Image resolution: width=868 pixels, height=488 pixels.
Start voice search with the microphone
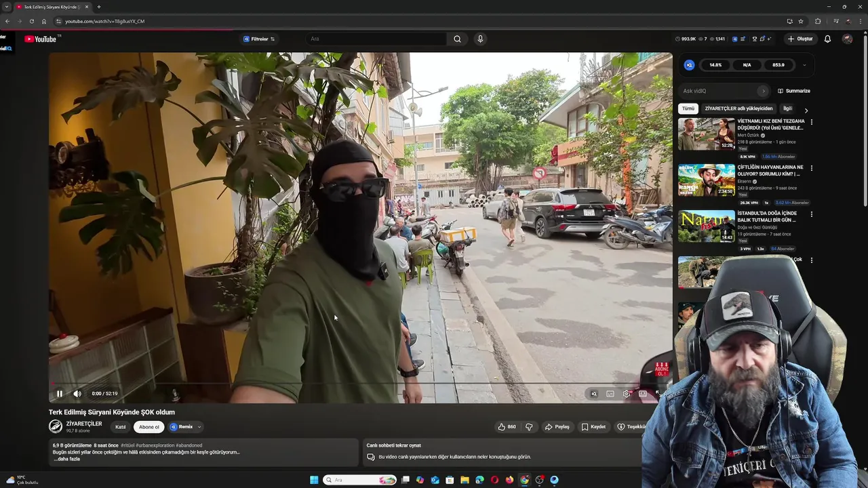(480, 39)
